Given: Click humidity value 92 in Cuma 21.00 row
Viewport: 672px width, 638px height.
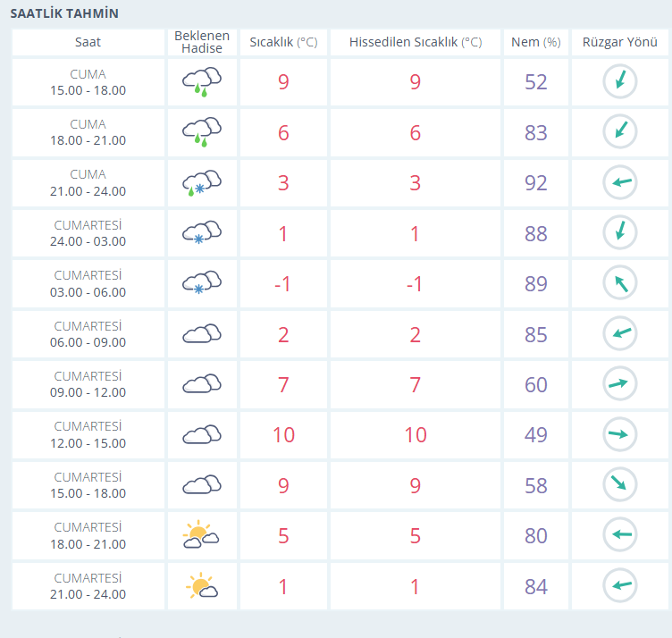Looking at the screenshot, I should coord(535,183).
